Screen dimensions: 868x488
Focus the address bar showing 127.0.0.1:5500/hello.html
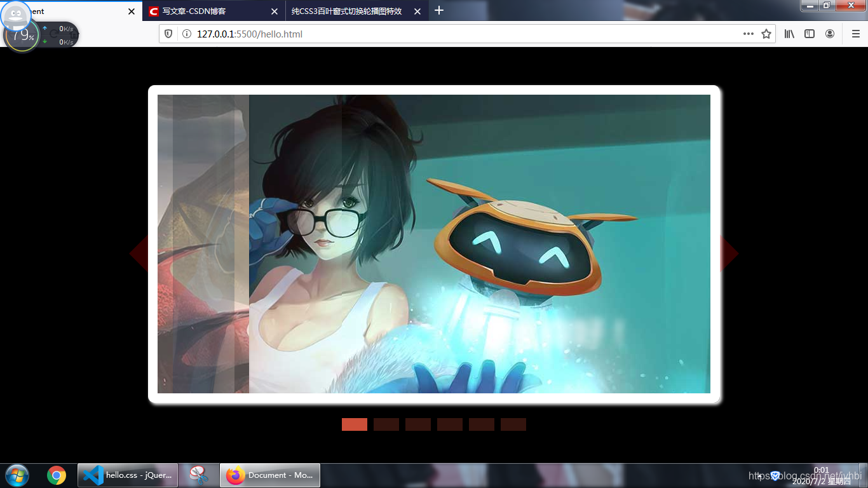(467, 34)
